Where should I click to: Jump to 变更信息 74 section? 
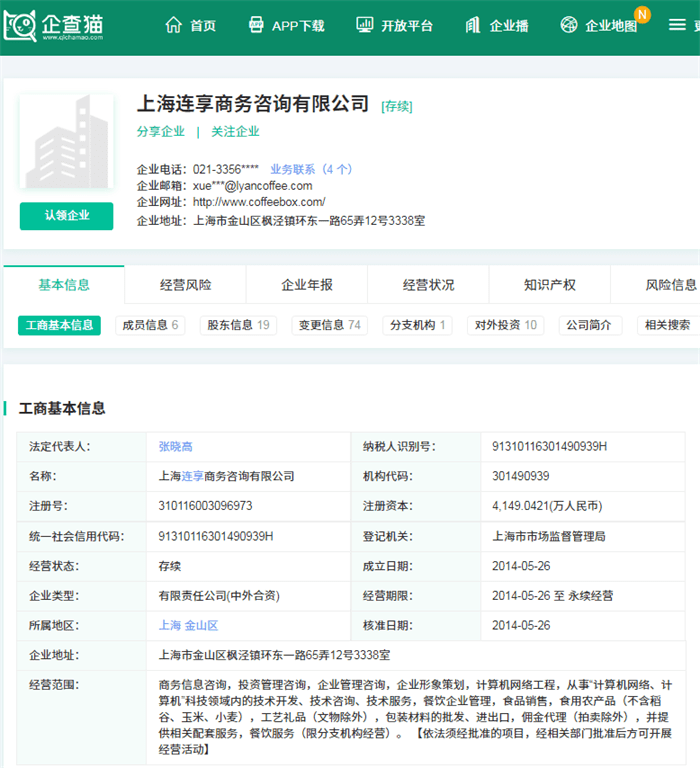pos(330,325)
